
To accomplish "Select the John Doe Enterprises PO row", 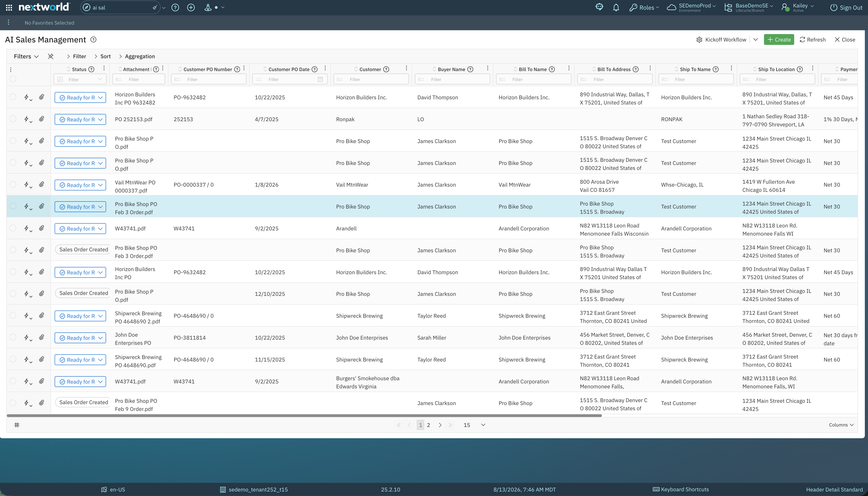I will [x=13, y=337].
